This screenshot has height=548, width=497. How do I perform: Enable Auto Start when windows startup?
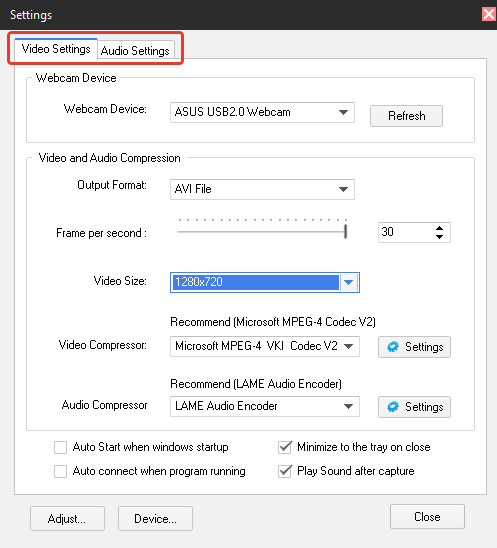(60, 447)
